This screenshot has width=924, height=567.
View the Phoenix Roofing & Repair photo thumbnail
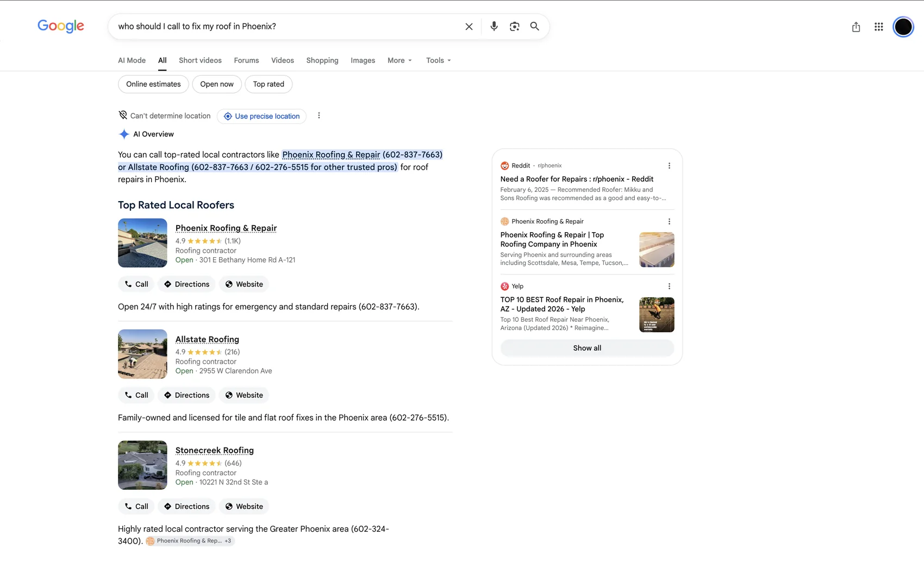tap(142, 243)
